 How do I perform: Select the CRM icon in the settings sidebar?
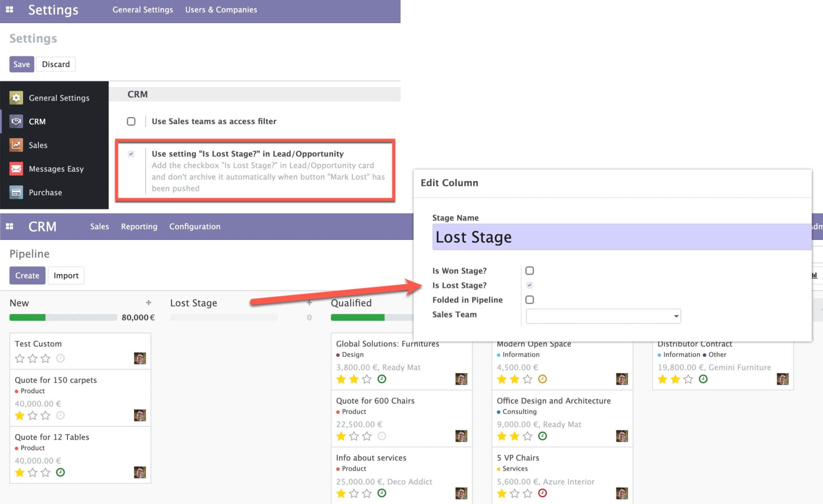point(16,121)
